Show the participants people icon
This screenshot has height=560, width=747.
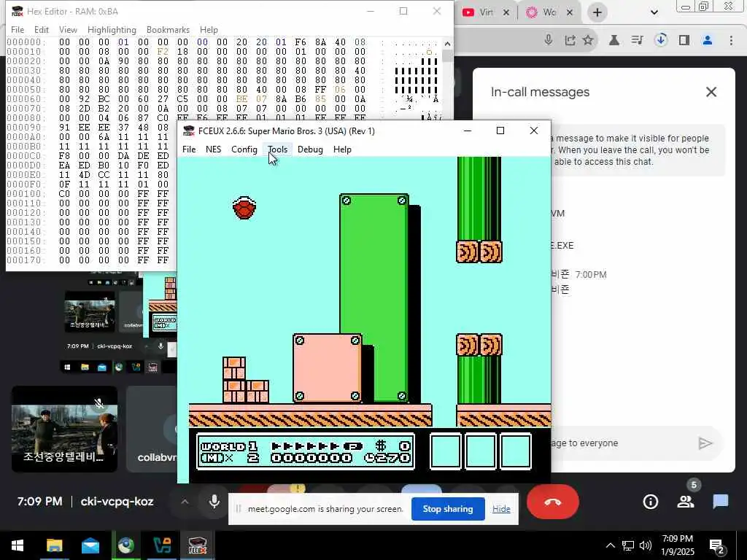tap(686, 502)
